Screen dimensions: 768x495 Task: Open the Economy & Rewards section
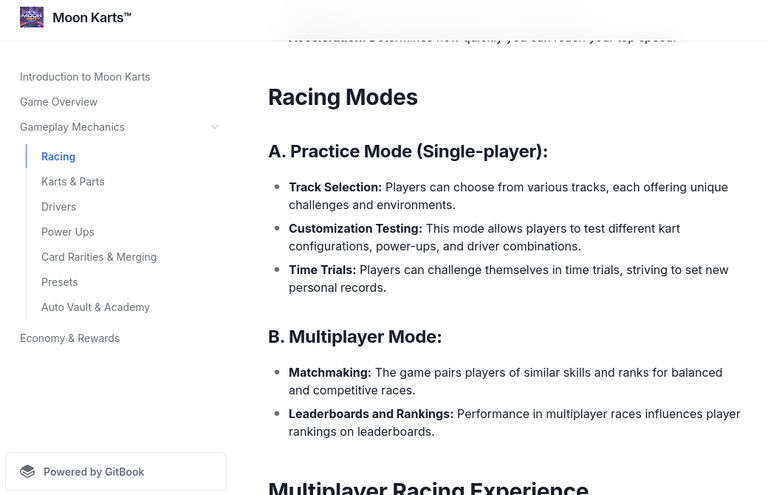70,338
